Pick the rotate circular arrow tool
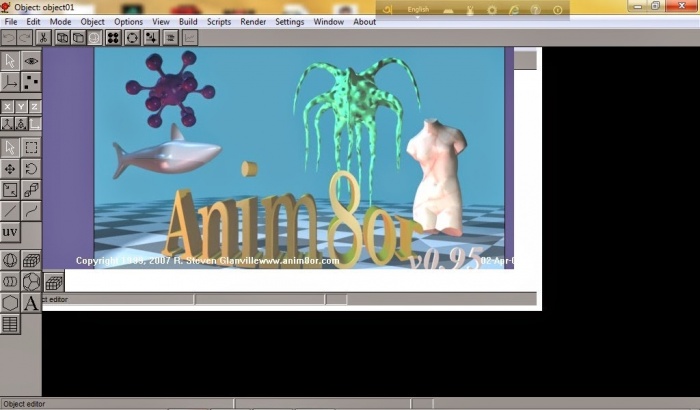 click(31, 169)
